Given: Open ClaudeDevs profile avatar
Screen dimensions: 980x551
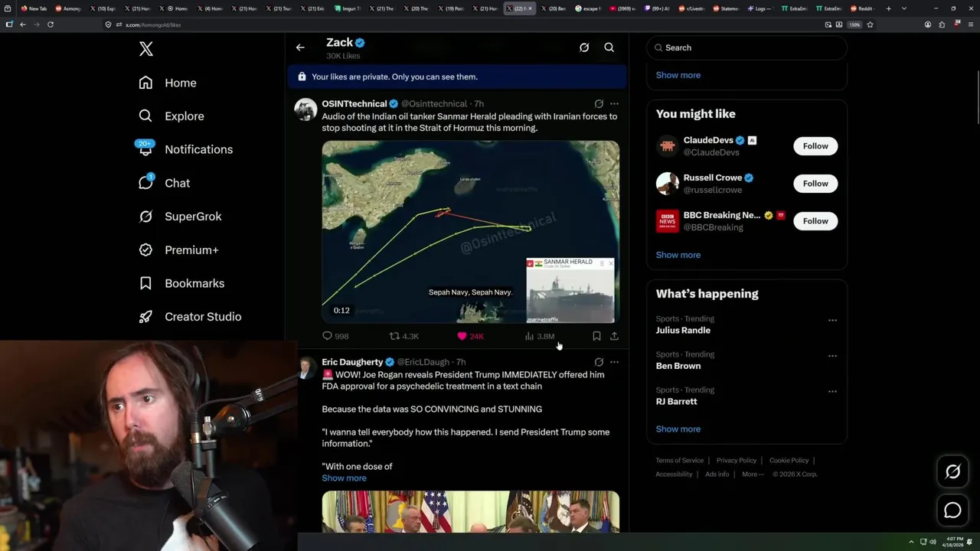Looking at the screenshot, I should click(668, 145).
